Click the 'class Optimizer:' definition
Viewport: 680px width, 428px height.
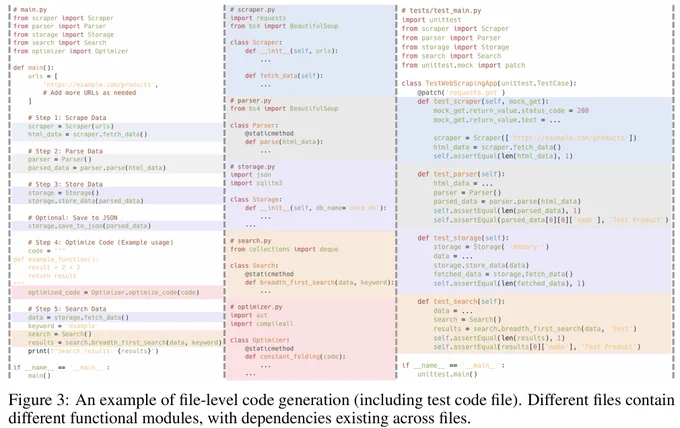pos(260,340)
